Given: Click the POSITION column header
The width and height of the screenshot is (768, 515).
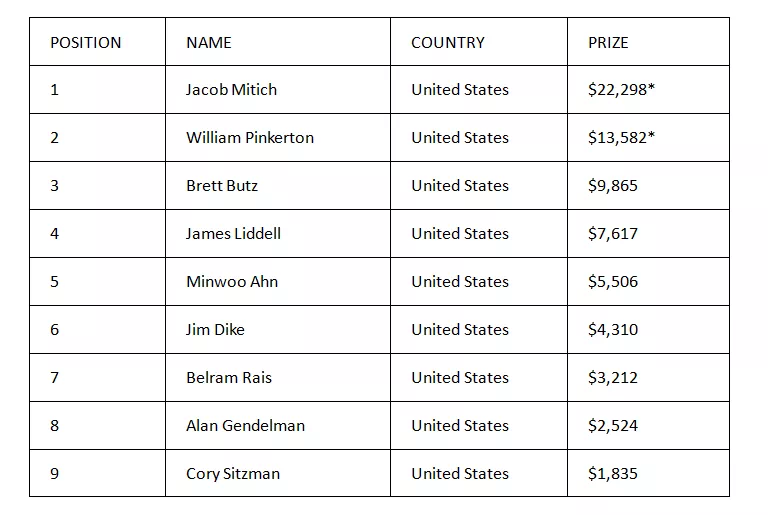Looking at the screenshot, I should 85,43.
